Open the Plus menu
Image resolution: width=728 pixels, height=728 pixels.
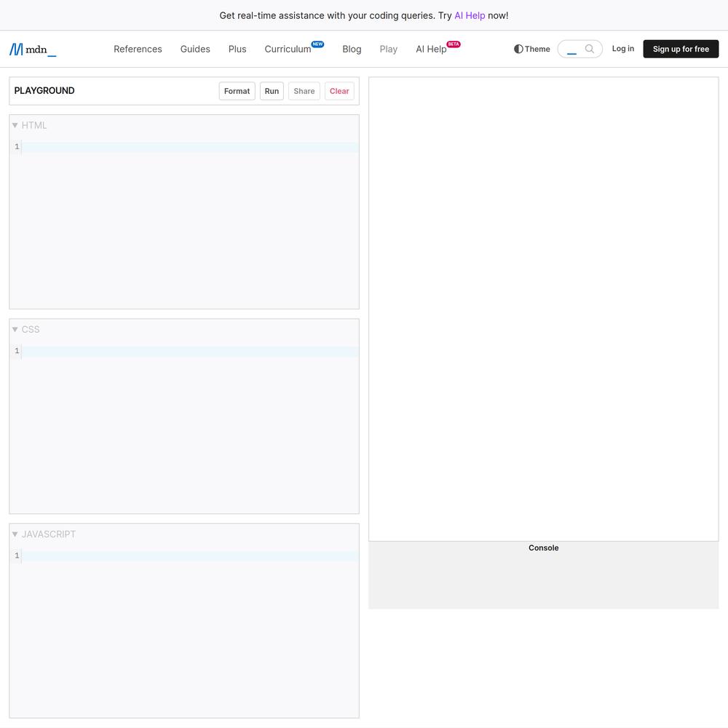237,50
